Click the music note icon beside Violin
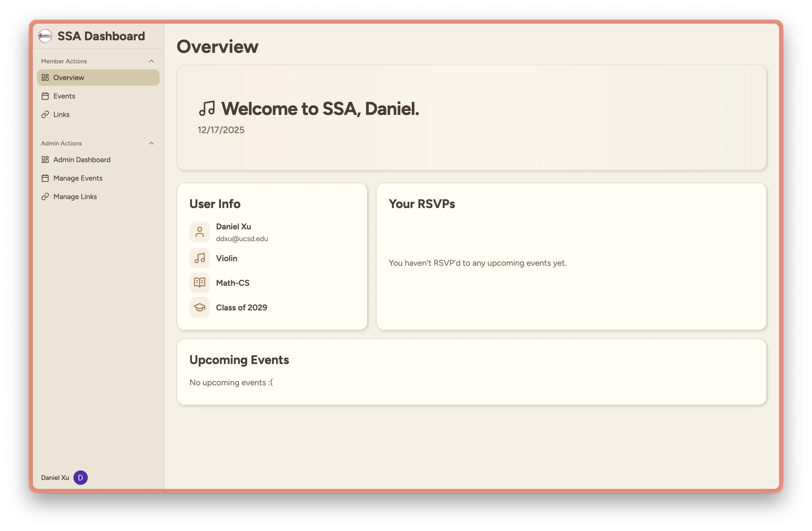This screenshot has width=812, height=531. 200,258
